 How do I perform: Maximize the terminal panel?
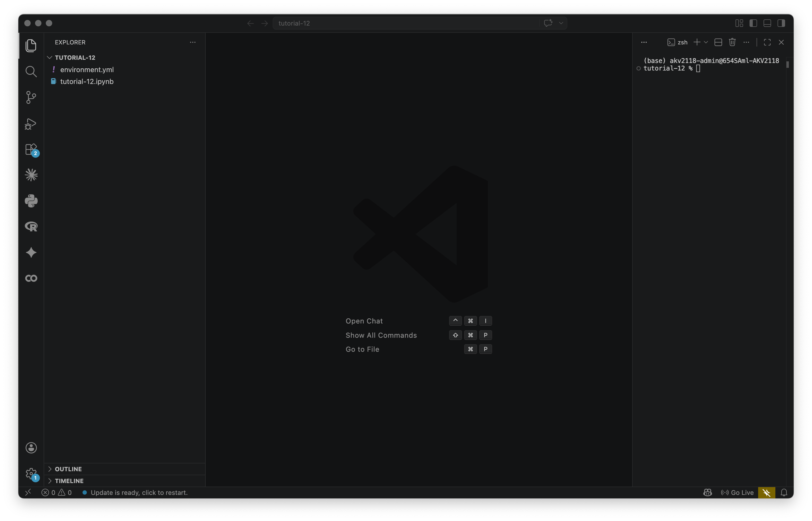tap(767, 42)
